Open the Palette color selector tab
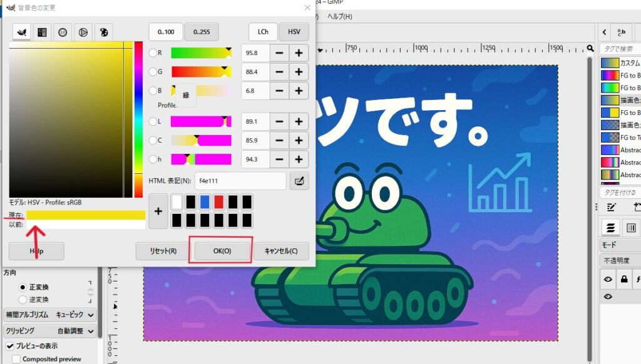Screen dimensions: 641x364 104,33
